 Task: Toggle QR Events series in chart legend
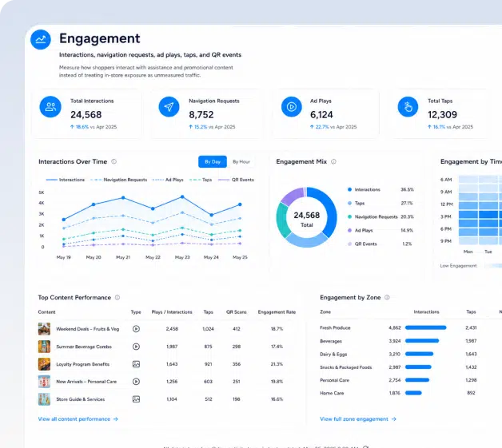click(x=236, y=180)
